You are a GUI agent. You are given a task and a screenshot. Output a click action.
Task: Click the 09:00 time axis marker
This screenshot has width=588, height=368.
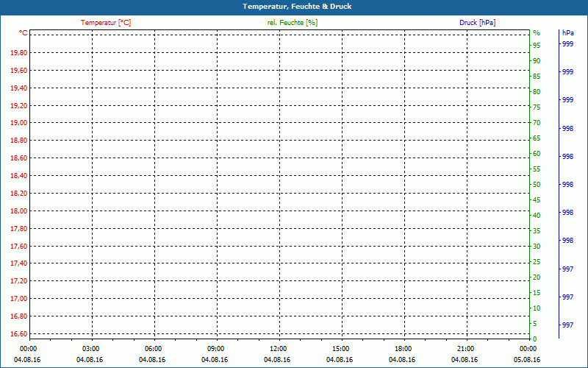[215, 348]
